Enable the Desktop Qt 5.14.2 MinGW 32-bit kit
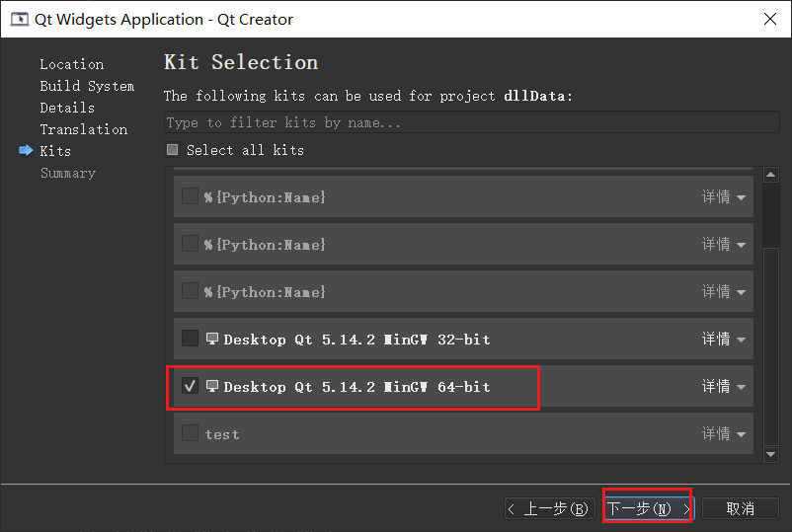This screenshot has width=792, height=532. point(190,339)
